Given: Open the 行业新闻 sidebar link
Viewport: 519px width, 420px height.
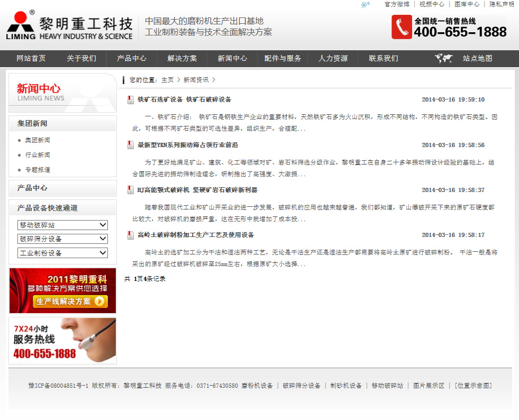Looking at the screenshot, I should (38, 155).
